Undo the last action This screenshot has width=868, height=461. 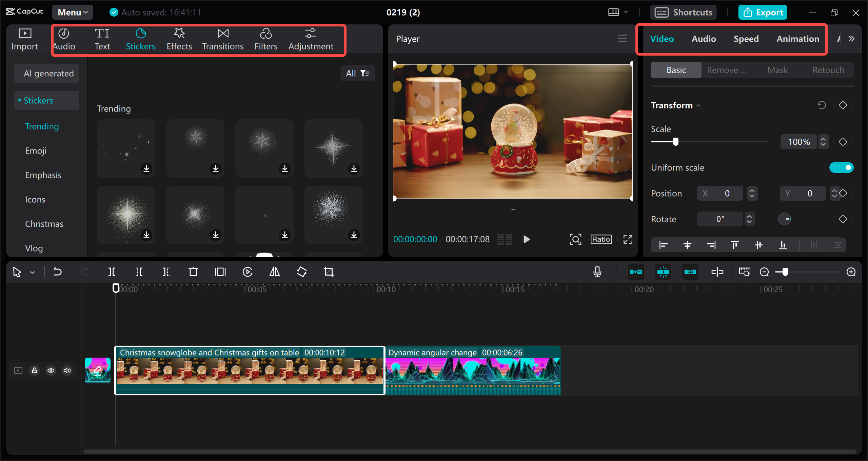58,272
